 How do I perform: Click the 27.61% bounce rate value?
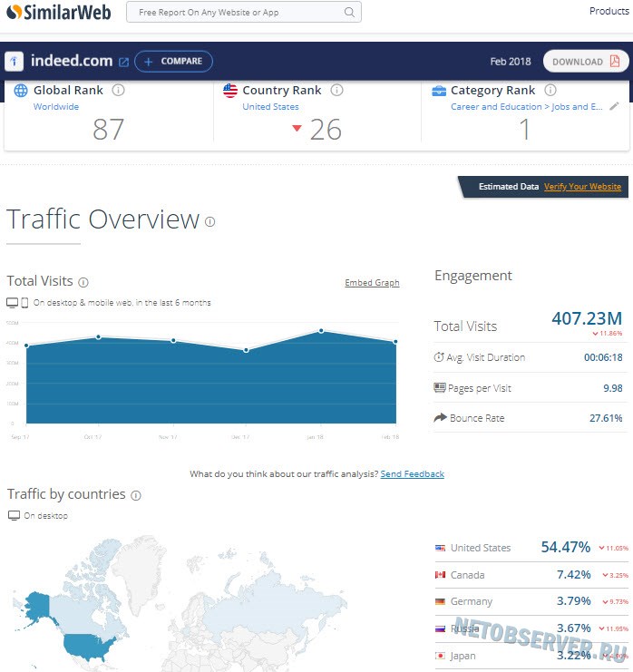pyautogui.click(x=606, y=418)
